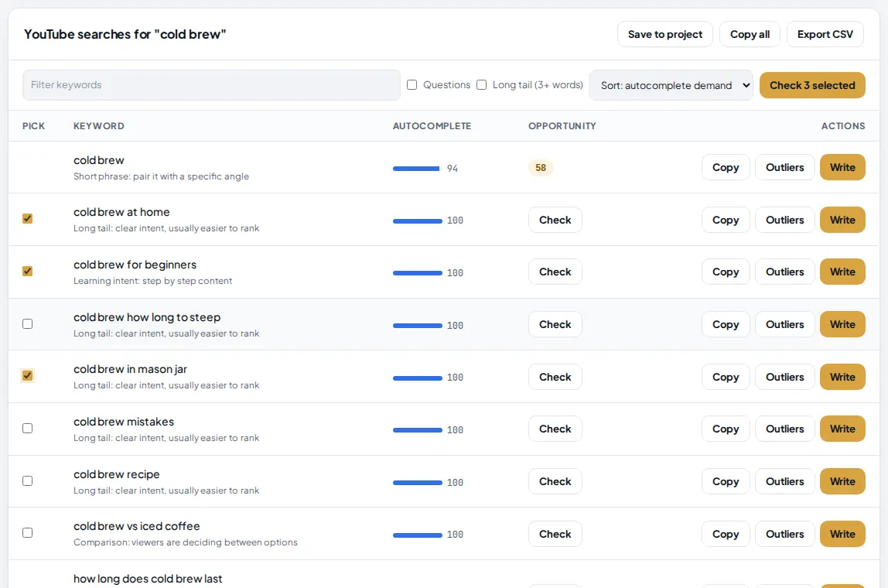Viewport: 888px width, 588px height.
Task: Open Outliers for 'cold brew'
Action: click(784, 167)
